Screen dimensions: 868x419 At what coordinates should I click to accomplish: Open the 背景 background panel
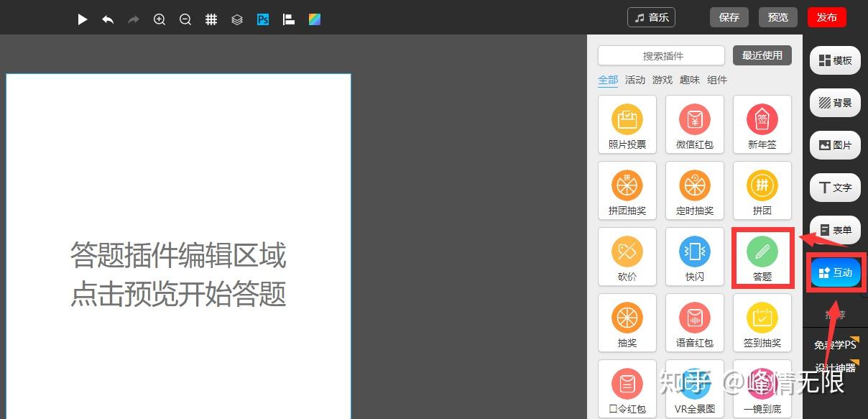click(x=835, y=103)
